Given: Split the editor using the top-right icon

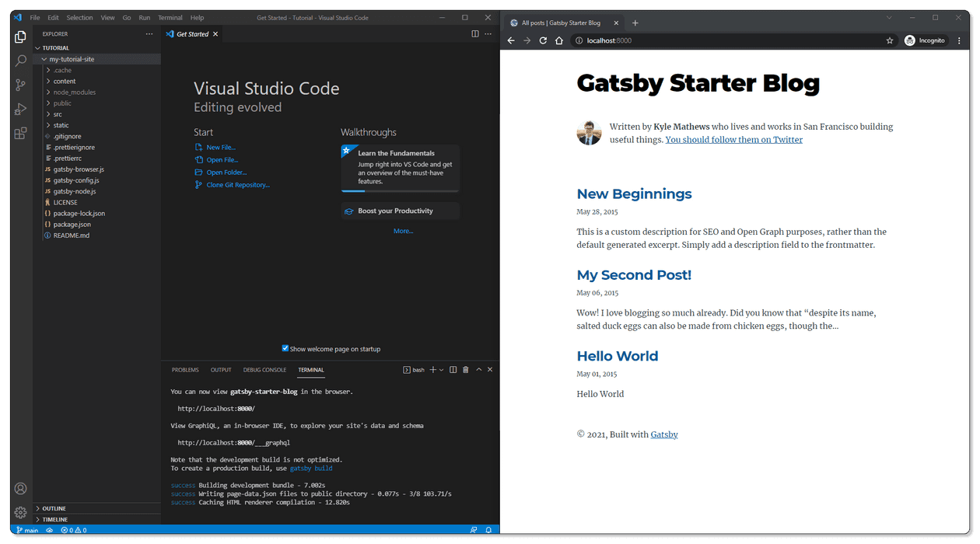Looking at the screenshot, I should [x=475, y=33].
